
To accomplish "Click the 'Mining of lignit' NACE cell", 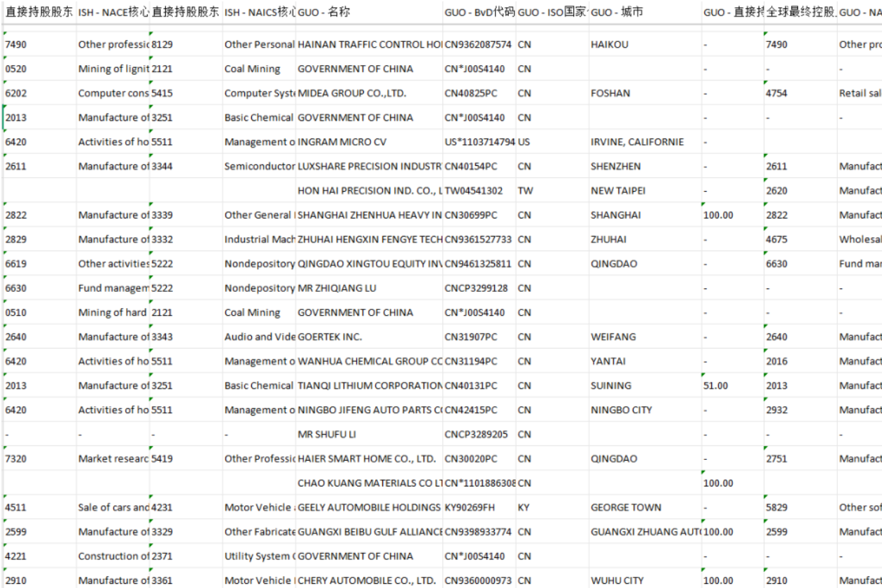I will point(113,69).
